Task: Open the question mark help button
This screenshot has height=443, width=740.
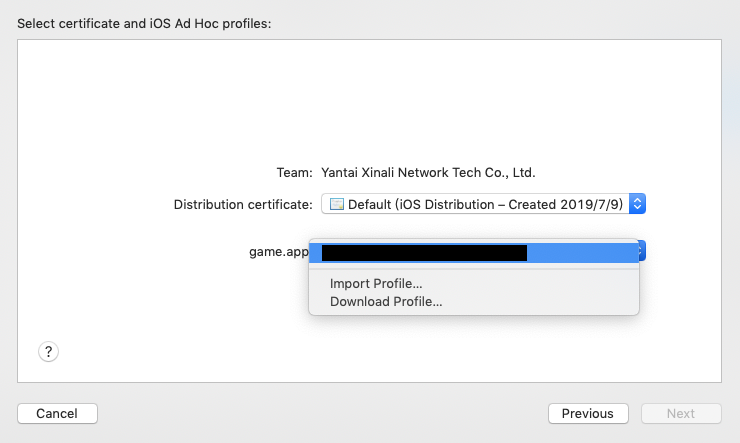Action: (48, 351)
